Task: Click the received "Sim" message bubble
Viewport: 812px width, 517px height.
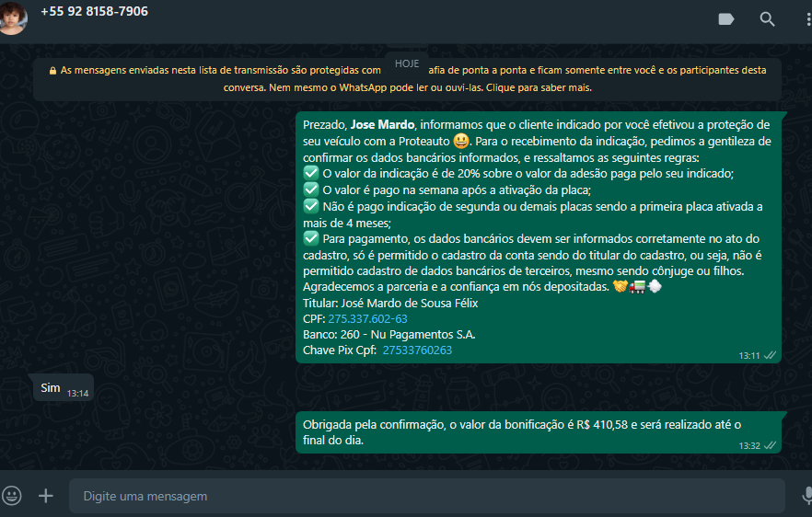Action: (50, 389)
